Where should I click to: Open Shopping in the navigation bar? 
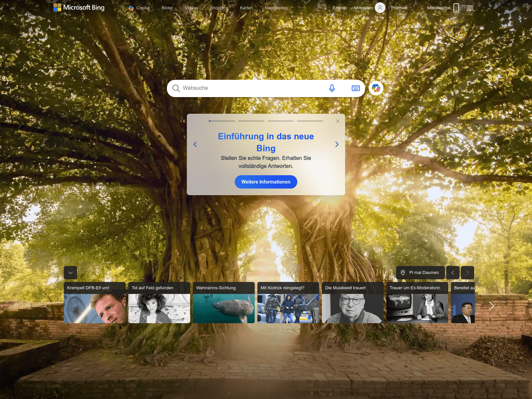coord(219,8)
